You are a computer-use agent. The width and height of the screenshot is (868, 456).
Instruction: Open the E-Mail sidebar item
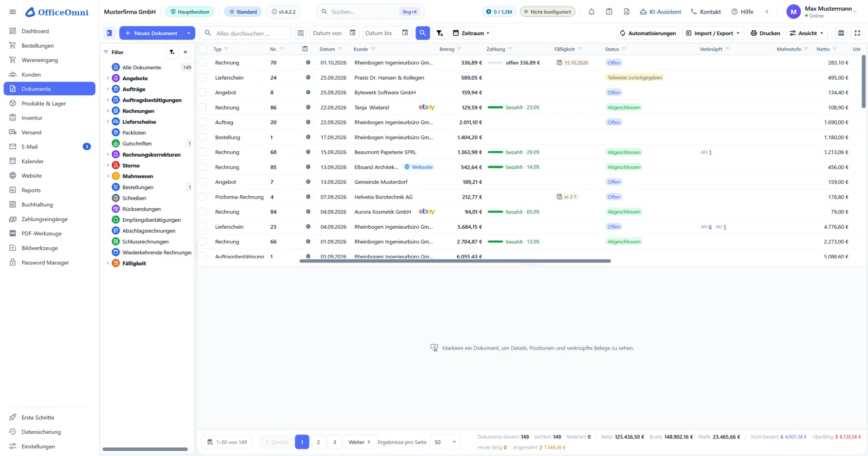(x=49, y=146)
